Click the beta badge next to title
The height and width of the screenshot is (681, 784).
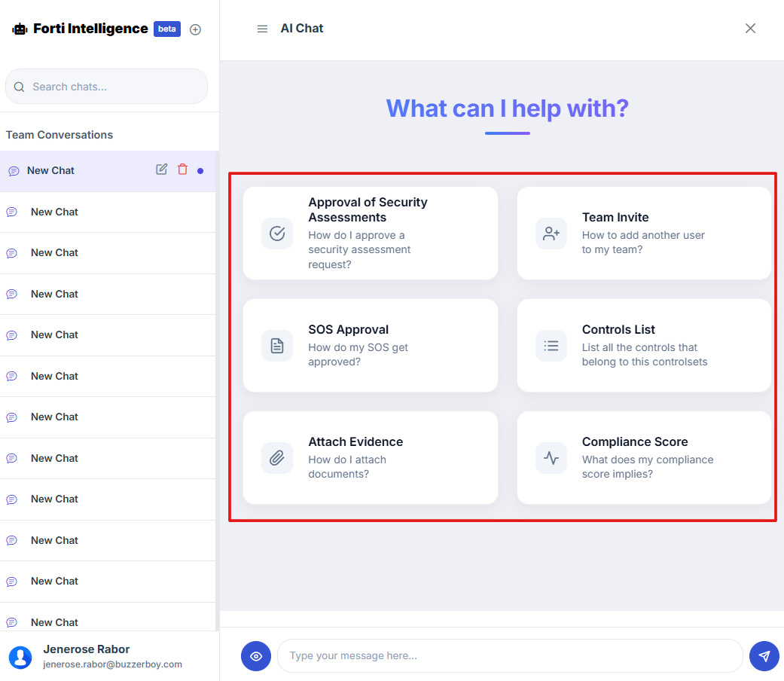click(167, 29)
